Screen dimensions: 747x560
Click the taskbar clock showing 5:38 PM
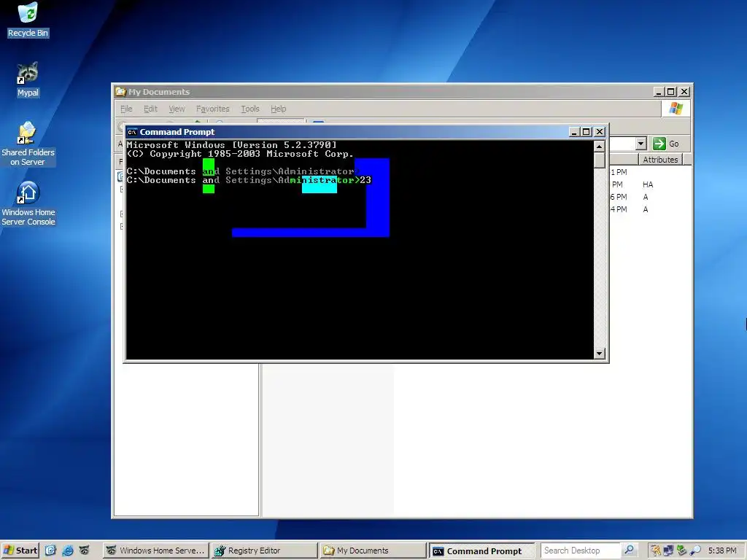point(721,551)
